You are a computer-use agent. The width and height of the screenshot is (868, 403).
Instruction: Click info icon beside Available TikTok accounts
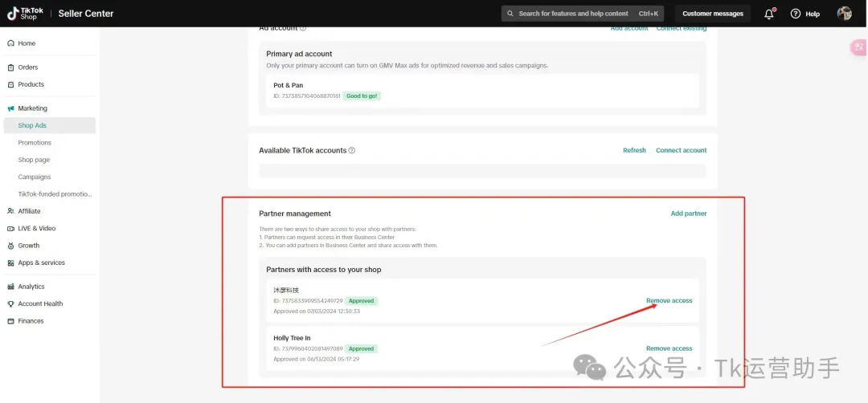coord(352,150)
